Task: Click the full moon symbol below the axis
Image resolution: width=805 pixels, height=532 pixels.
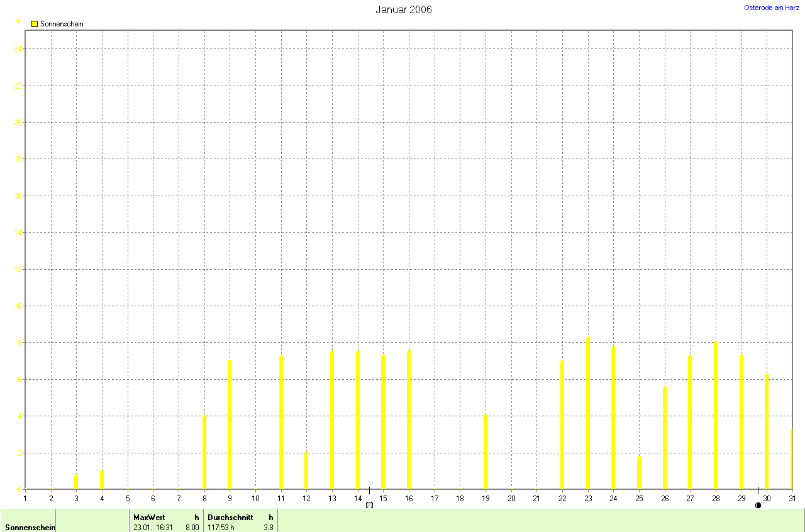Action: tap(369, 505)
